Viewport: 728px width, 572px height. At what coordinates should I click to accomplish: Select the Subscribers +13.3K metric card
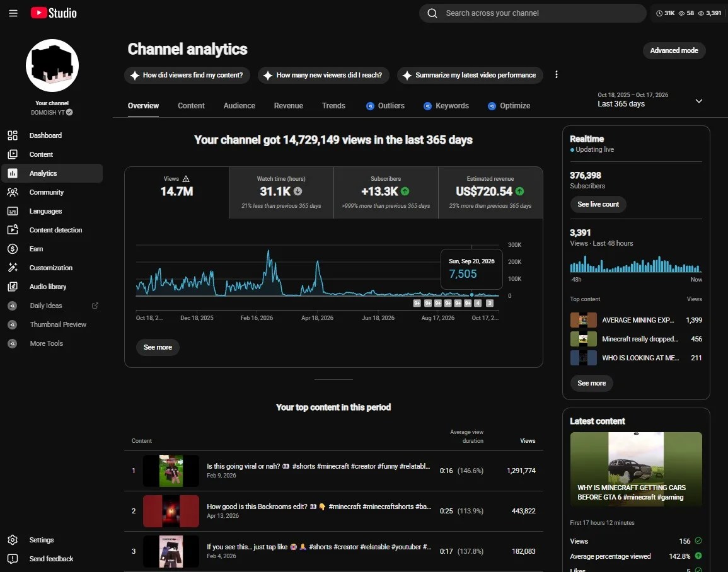coord(386,192)
